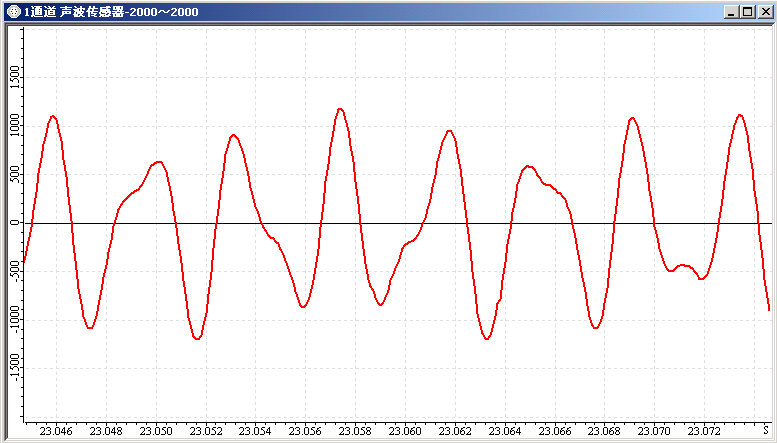Click the 23.062 label on the x-axis
777x443 pixels.
(x=456, y=432)
